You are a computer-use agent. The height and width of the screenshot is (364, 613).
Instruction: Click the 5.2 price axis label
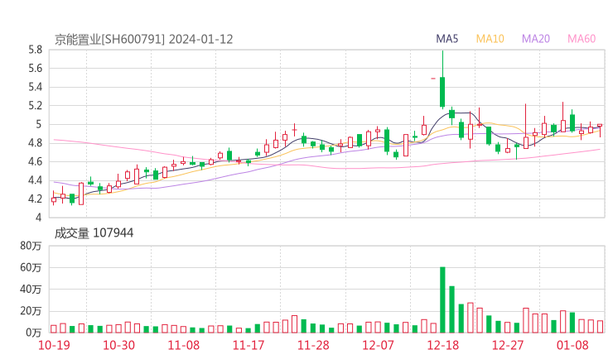tap(35, 105)
